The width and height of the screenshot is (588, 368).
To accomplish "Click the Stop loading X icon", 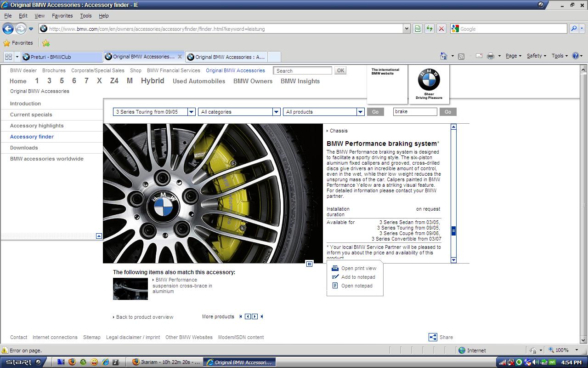I will click(441, 29).
